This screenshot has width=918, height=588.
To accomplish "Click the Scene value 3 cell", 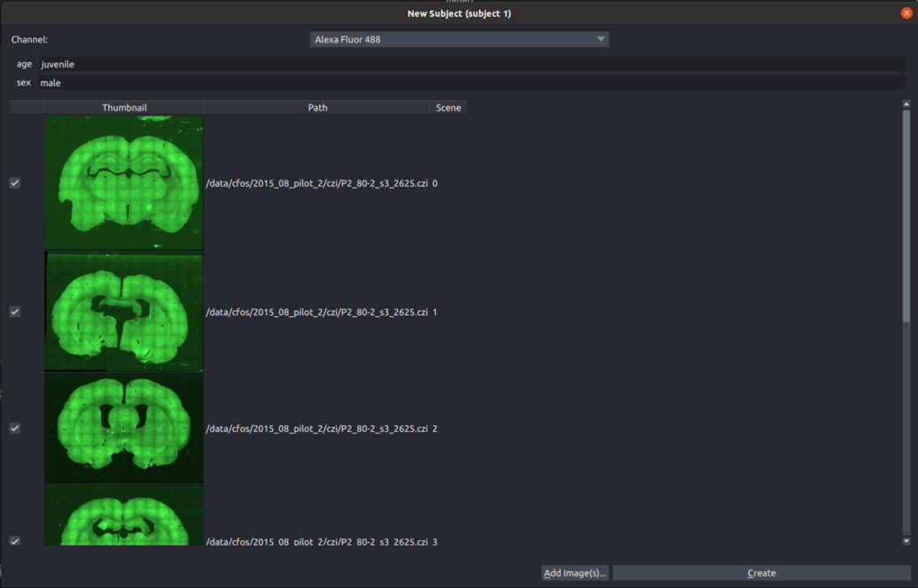I will coord(435,542).
